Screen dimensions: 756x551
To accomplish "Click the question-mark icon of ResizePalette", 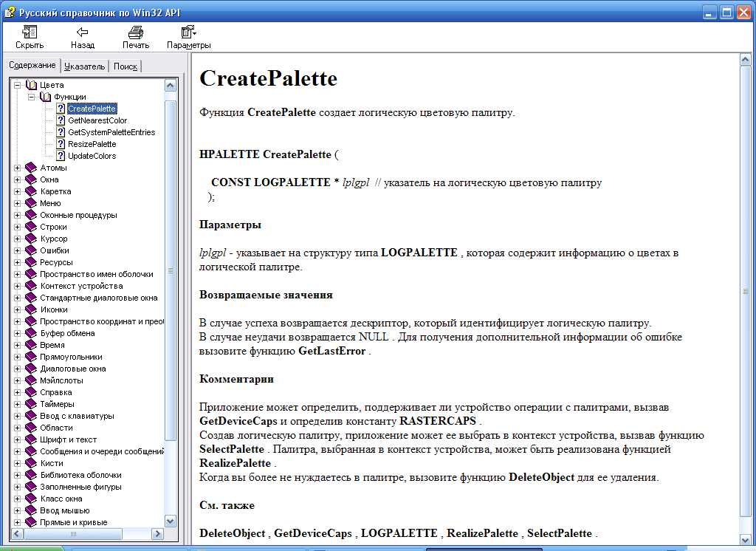I will point(61,144).
